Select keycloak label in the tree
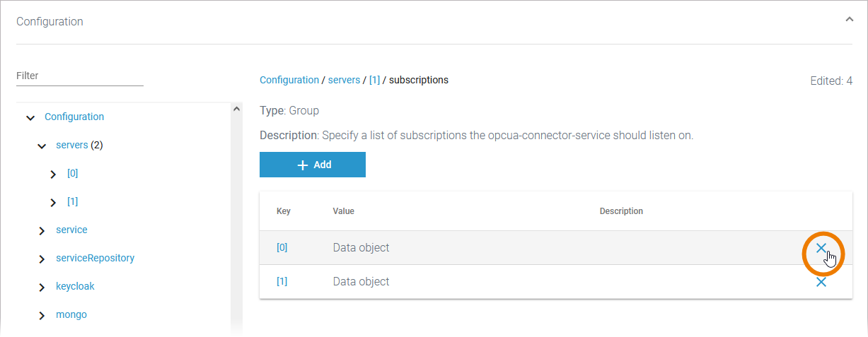 [75, 286]
